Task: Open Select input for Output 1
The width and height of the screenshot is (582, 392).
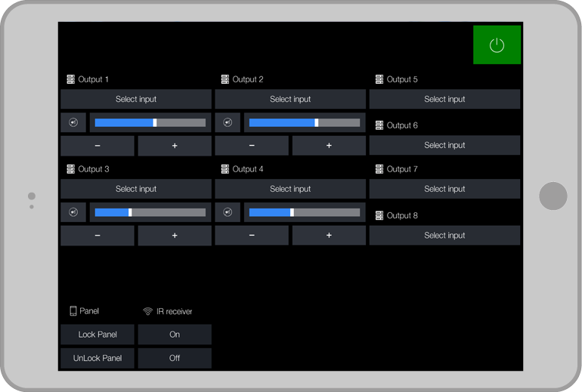Action: 136,99
